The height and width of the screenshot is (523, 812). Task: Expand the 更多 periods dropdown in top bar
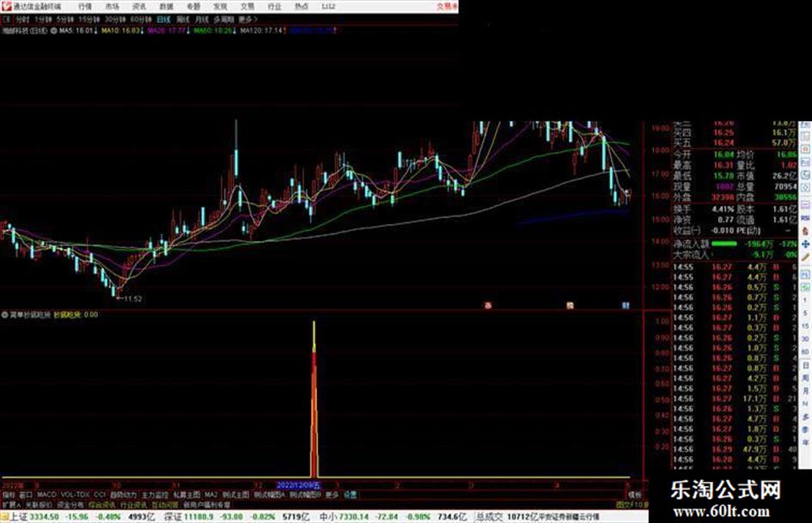click(247, 20)
